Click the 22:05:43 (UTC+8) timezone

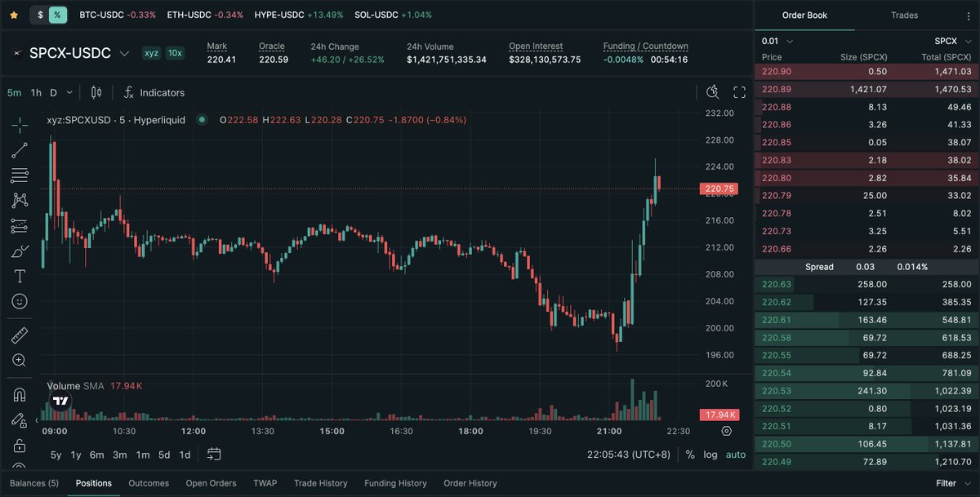(x=630, y=455)
